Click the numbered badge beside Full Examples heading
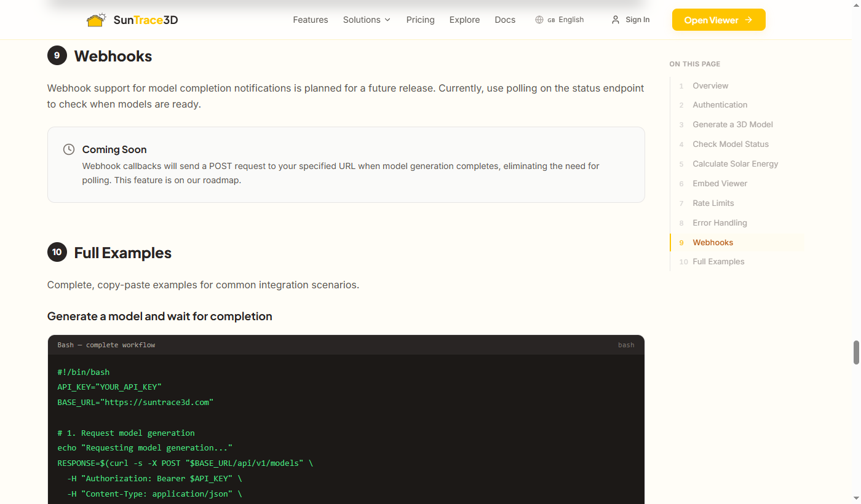Viewport: 861px width, 504px height. (x=57, y=252)
